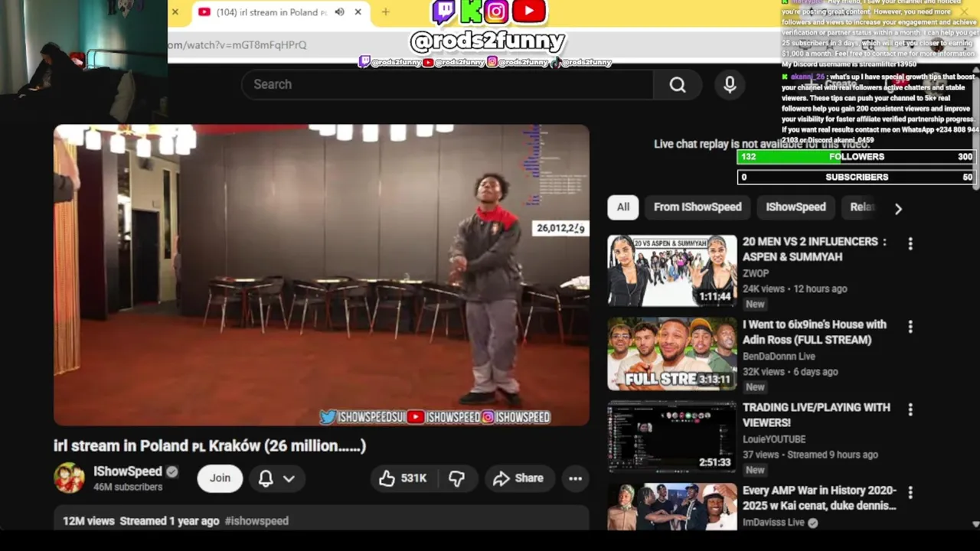Activate voice search microphone icon
Viewport: 980px width, 551px height.
(730, 84)
